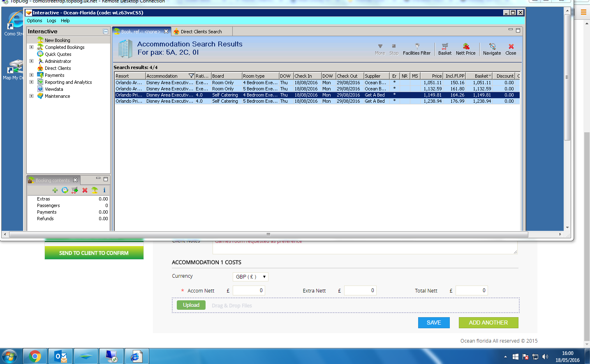Maximize the Booking contents panel
590x364 pixels.
(106, 179)
